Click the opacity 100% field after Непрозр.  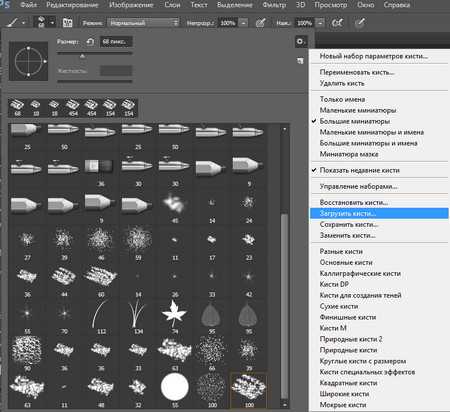pyautogui.click(x=228, y=23)
